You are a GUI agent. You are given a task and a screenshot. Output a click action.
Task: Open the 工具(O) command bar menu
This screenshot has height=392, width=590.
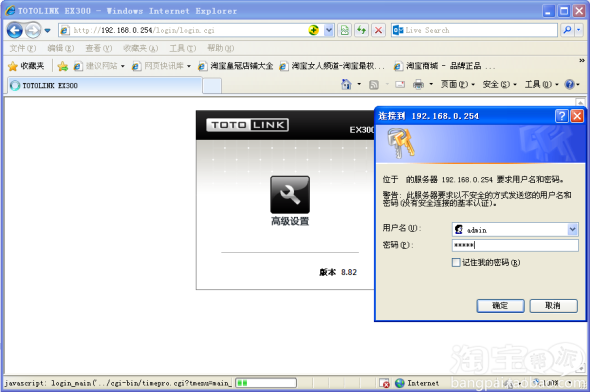pyautogui.click(x=542, y=84)
